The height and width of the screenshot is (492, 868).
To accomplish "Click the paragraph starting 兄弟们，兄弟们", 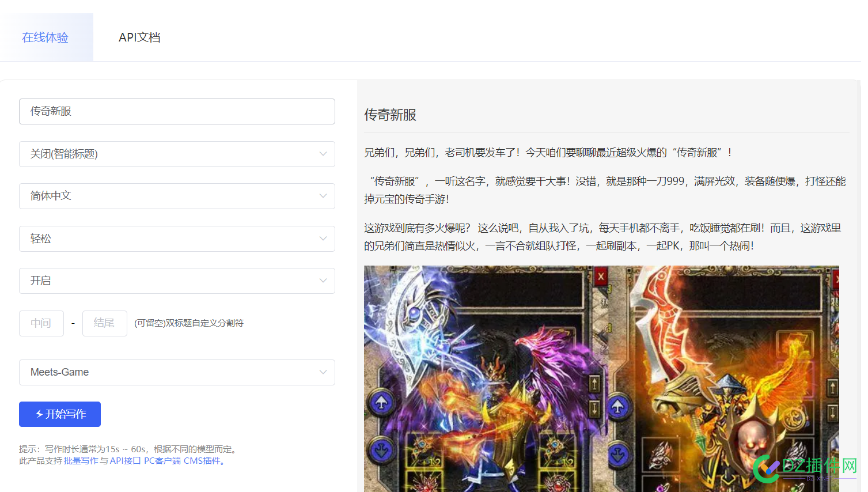I will pyautogui.click(x=548, y=153).
